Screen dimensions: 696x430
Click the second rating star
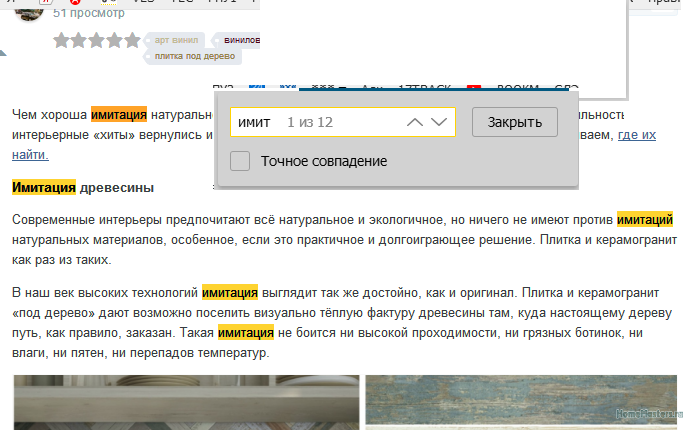[80, 41]
